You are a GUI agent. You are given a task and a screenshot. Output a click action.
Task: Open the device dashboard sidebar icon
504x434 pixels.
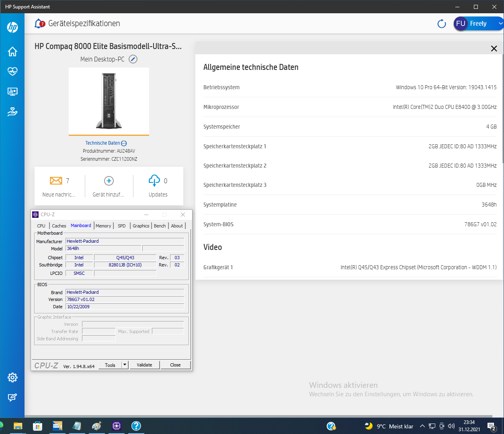point(12,92)
